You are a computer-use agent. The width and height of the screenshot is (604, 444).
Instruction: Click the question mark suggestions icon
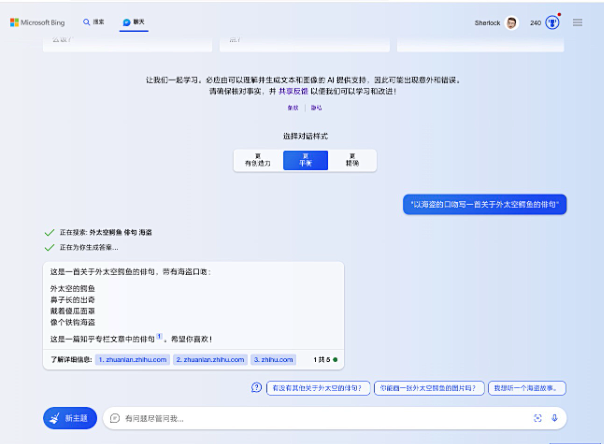pos(256,387)
